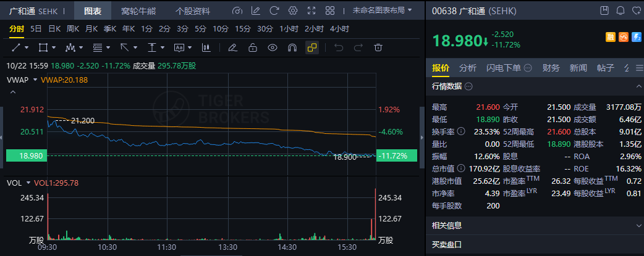
Task: Redo the drawing action
Action: click(x=358, y=47)
